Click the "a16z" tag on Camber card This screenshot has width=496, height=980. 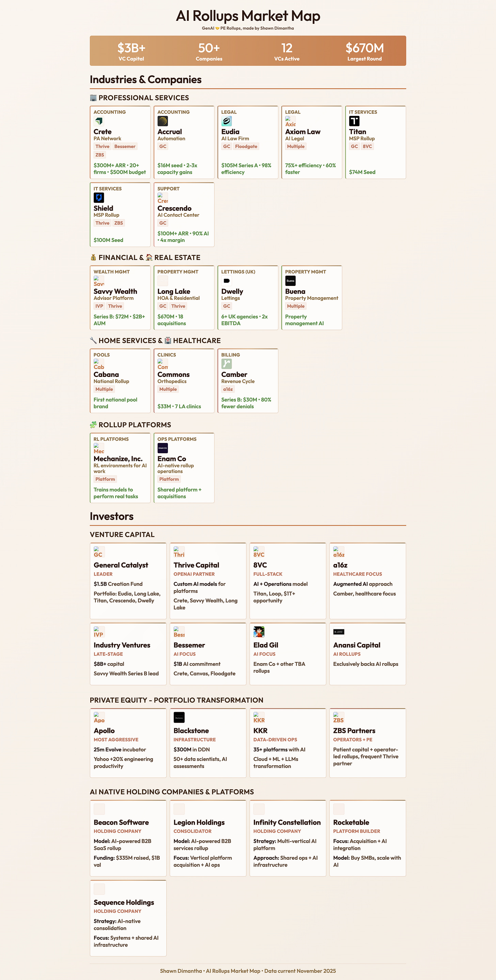click(x=228, y=389)
